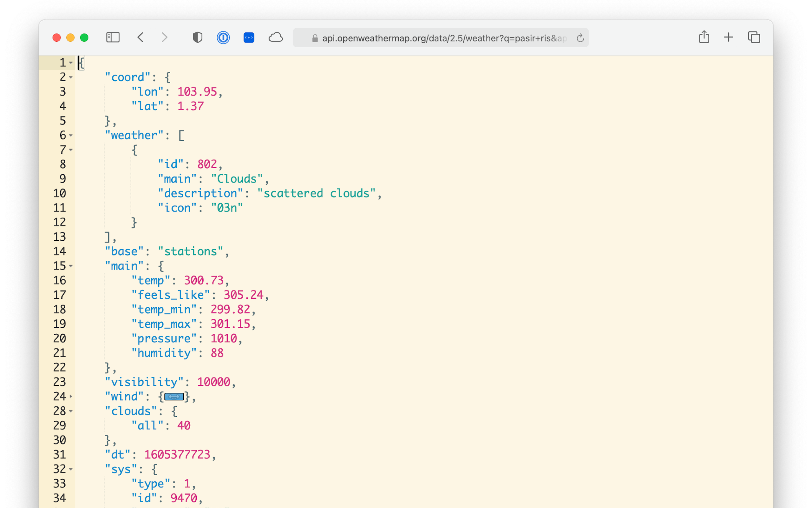The height and width of the screenshot is (508, 812).
Task: Click the lock icon in the address bar
Action: pyautogui.click(x=315, y=38)
